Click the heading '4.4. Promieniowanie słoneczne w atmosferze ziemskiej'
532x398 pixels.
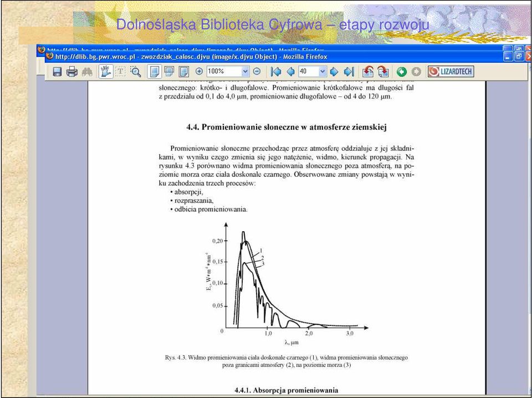[287, 127]
